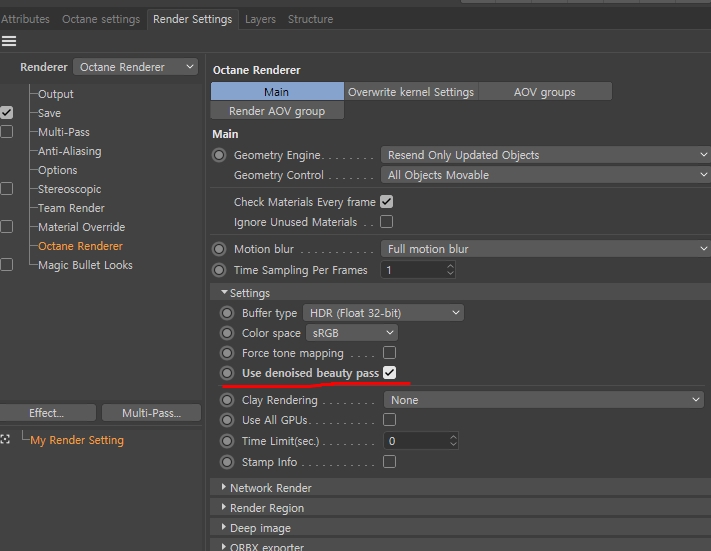Viewport: 711px width, 551px height.
Task: Click the Time Sampling Per Frames keyframe circle
Action: pyautogui.click(x=219, y=270)
